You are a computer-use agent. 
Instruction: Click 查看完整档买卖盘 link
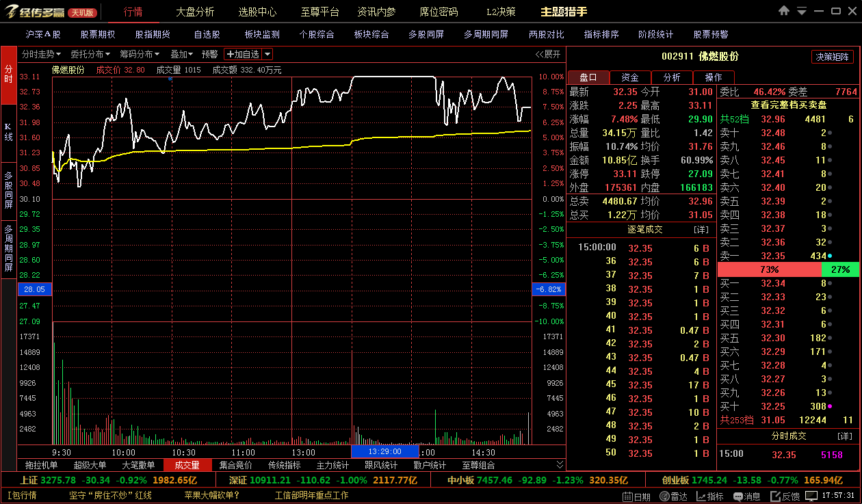(x=788, y=105)
